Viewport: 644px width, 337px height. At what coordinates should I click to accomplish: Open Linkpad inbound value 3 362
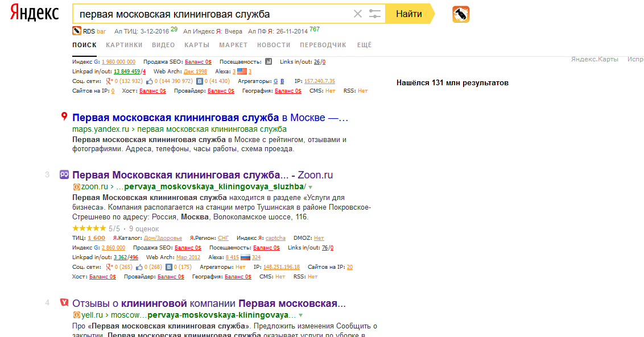point(121,257)
